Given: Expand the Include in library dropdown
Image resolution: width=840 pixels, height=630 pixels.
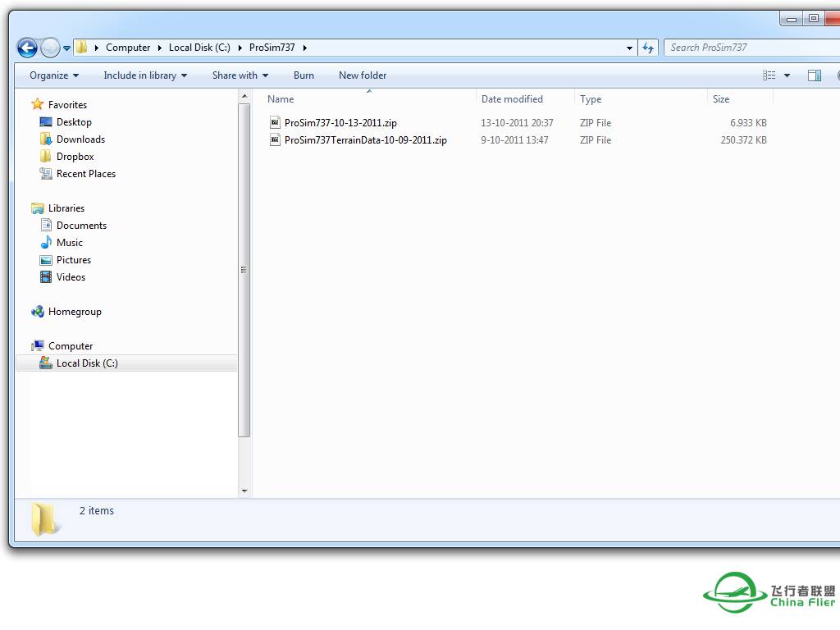Looking at the screenshot, I should coord(145,75).
